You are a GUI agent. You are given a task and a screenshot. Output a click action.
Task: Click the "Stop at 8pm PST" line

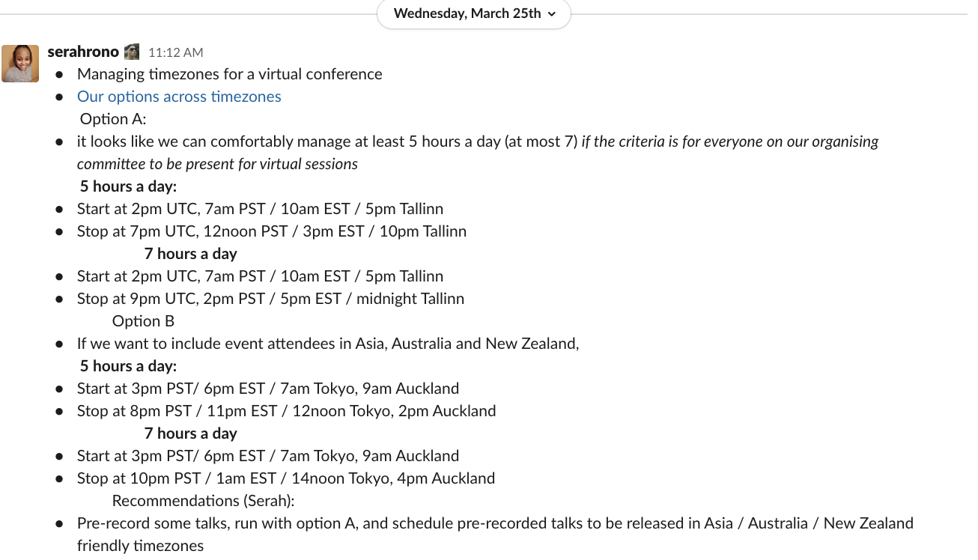click(286, 411)
